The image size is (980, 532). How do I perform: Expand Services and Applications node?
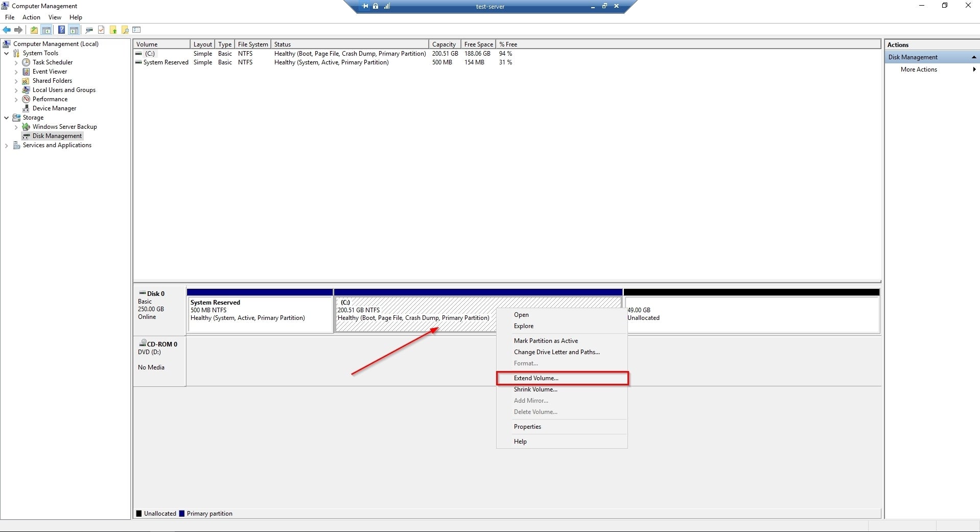(x=6, y=146)
